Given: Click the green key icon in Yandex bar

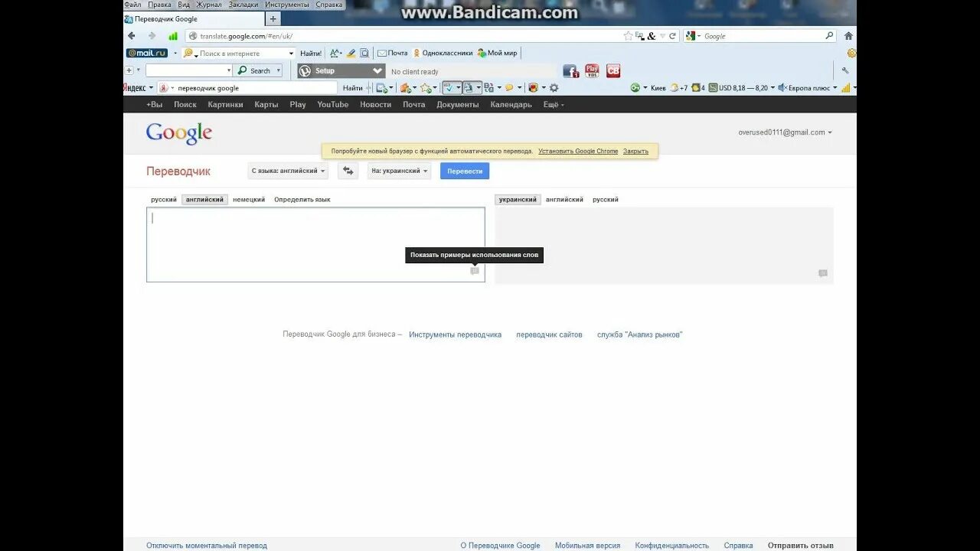Looking at the screenshot, I should pos(635,88).
